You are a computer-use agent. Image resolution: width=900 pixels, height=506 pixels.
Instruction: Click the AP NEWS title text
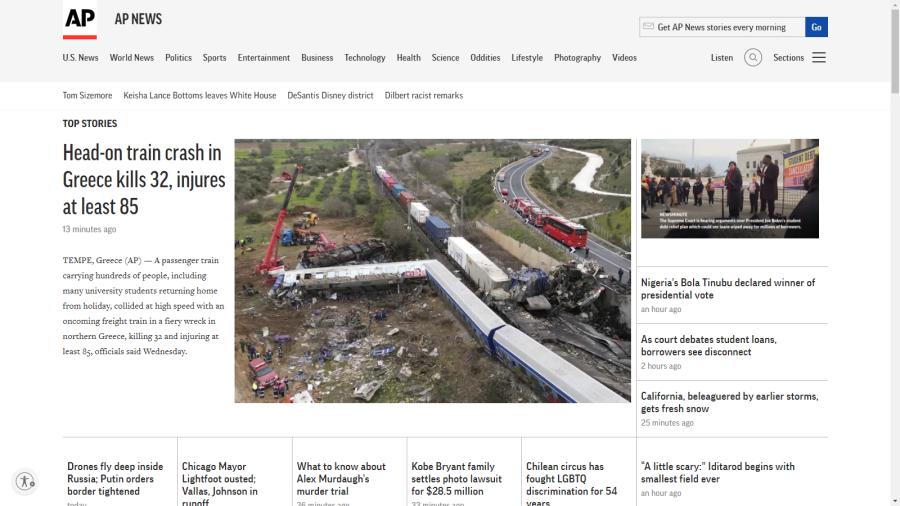click(x=138, y=19)
